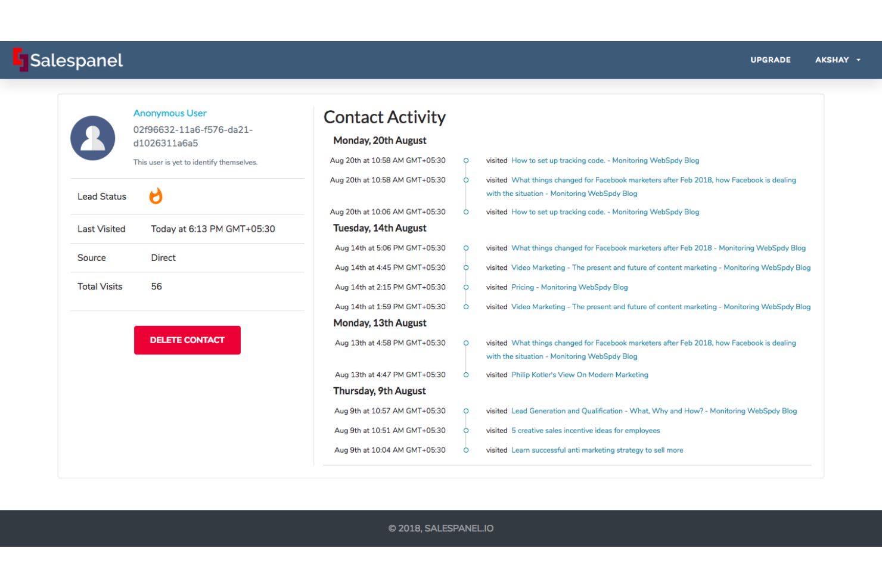This screenshot has width=882, height=588.
Task: Open the Video Marketing link visited at 1:59 PM
Action: click(661, 307)
